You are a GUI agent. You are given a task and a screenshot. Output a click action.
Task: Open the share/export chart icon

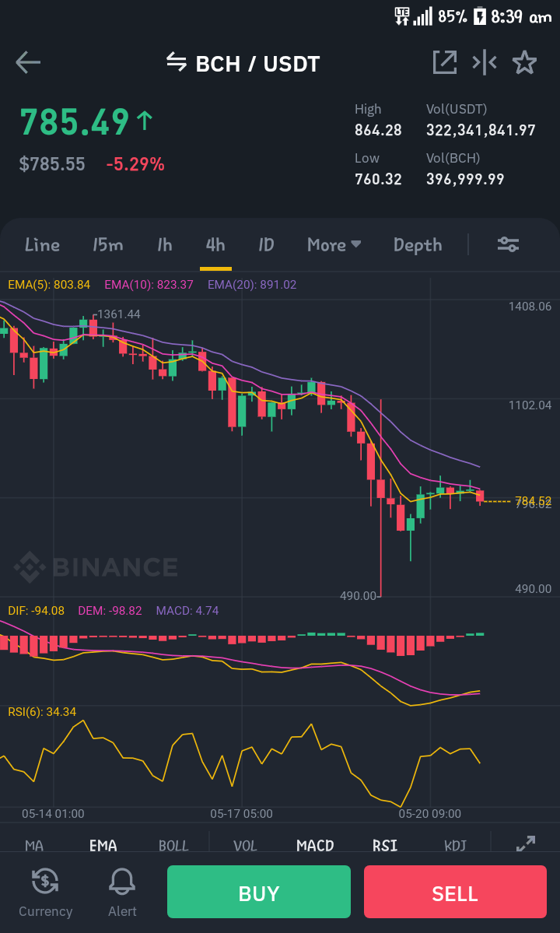tap(445, 62)
